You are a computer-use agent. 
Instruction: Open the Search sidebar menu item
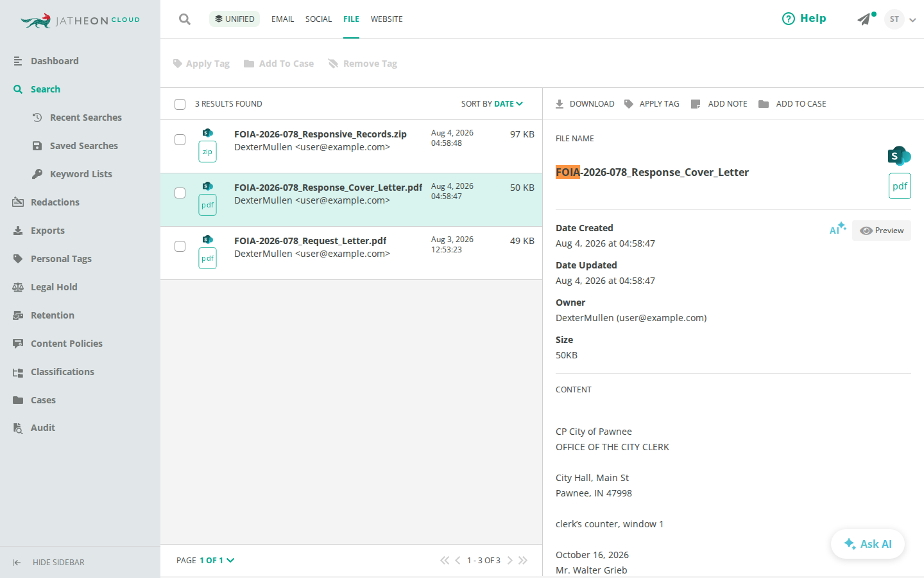coord(45,89)
